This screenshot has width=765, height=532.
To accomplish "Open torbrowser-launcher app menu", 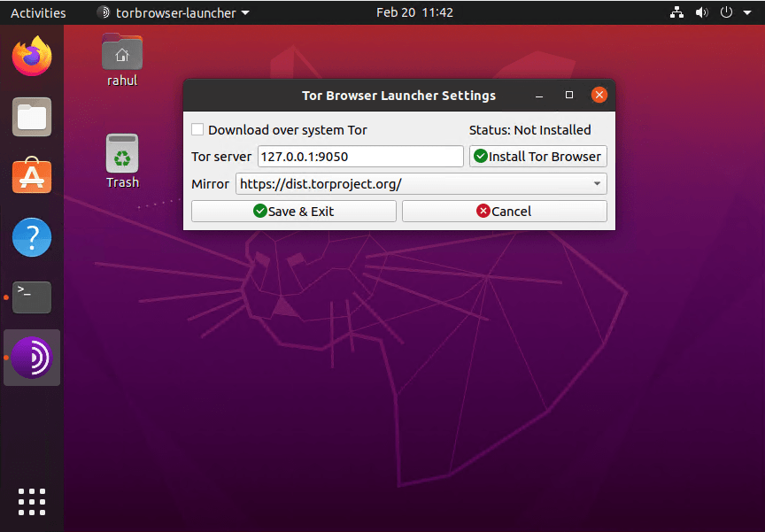I will tap(174, 12).
